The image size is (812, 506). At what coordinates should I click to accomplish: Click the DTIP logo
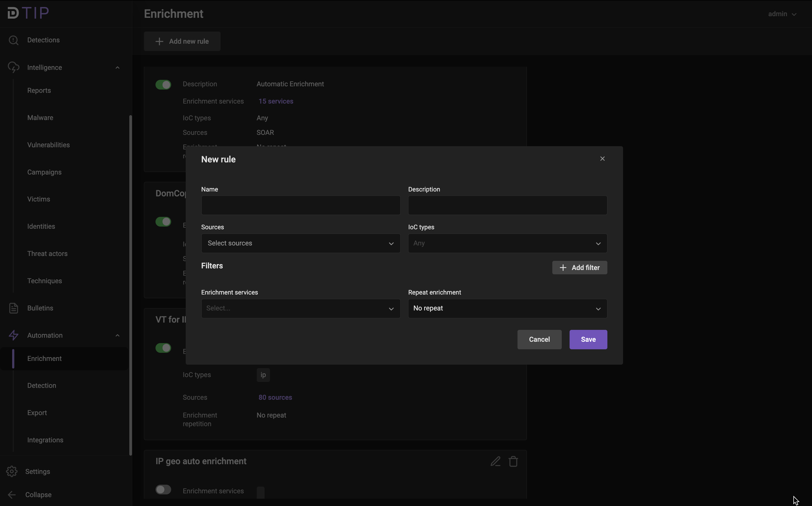28,13
